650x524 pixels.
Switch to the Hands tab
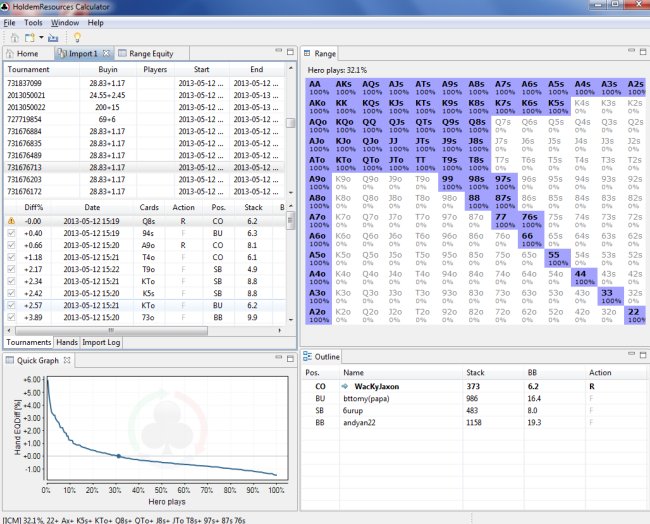[67, 342]
